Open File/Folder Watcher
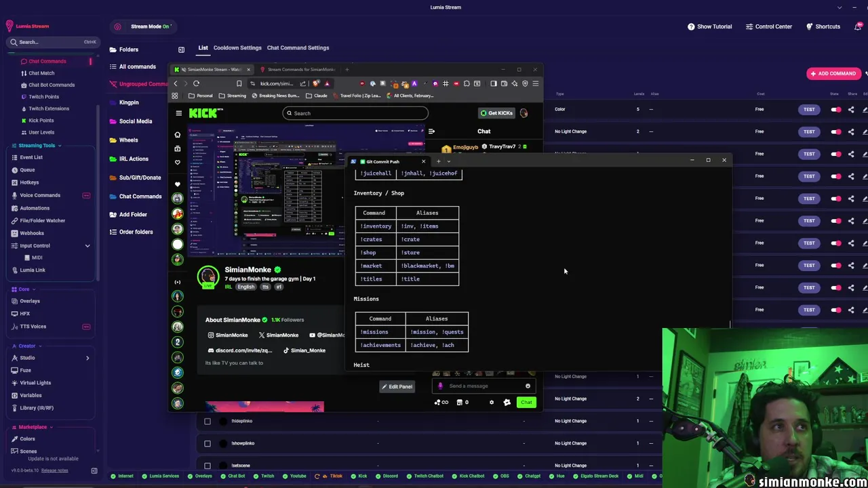 pos(42,220)
